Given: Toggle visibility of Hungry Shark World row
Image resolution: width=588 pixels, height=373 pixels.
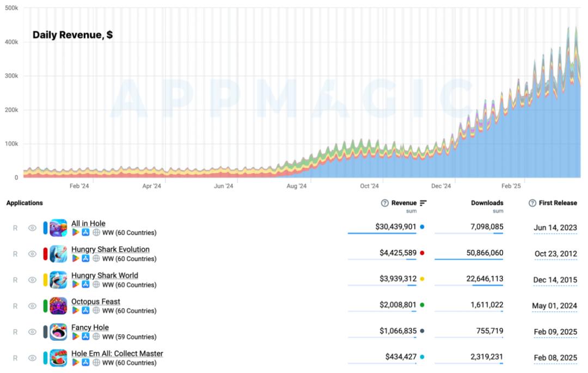Looking at the screenshot, I should tap(32, 280).
